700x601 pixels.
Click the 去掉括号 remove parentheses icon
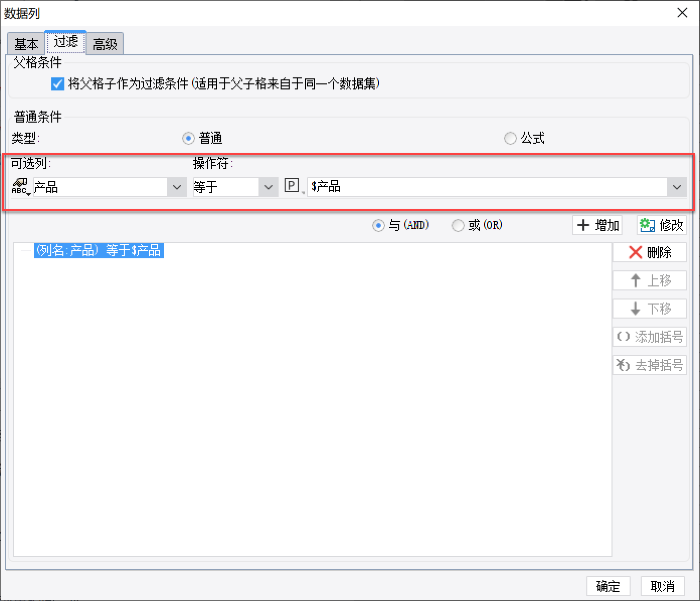click(624, 364)
